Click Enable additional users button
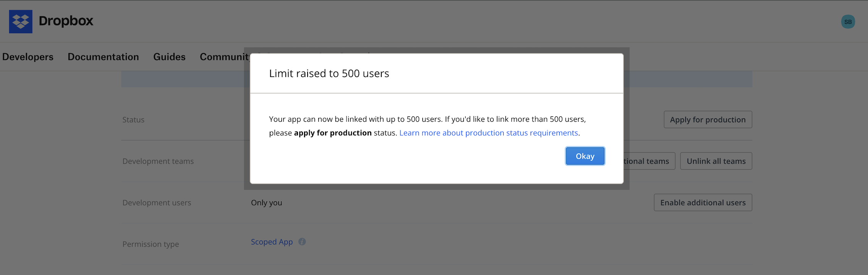 coord(703,202)
